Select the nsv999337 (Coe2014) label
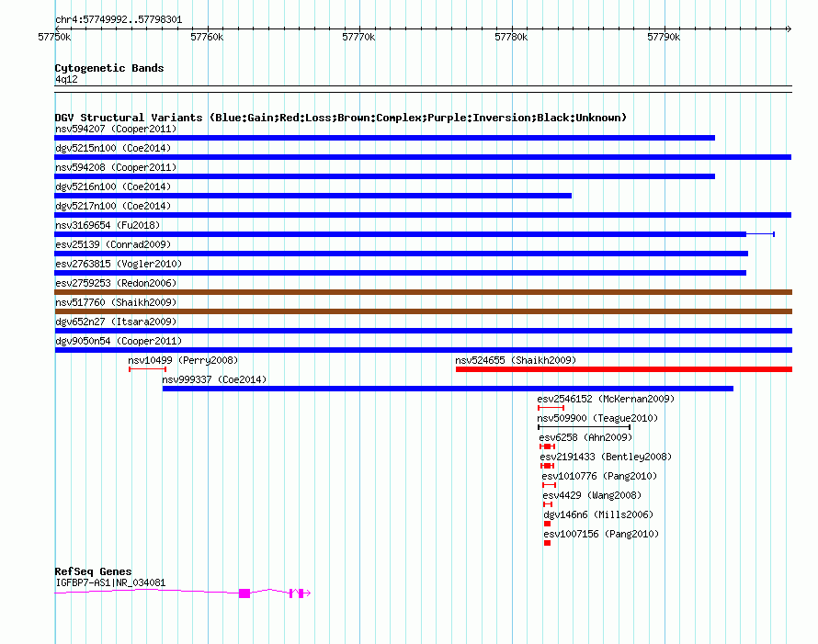The width and height of the screenshot is (818, 644). pos(214,379)
